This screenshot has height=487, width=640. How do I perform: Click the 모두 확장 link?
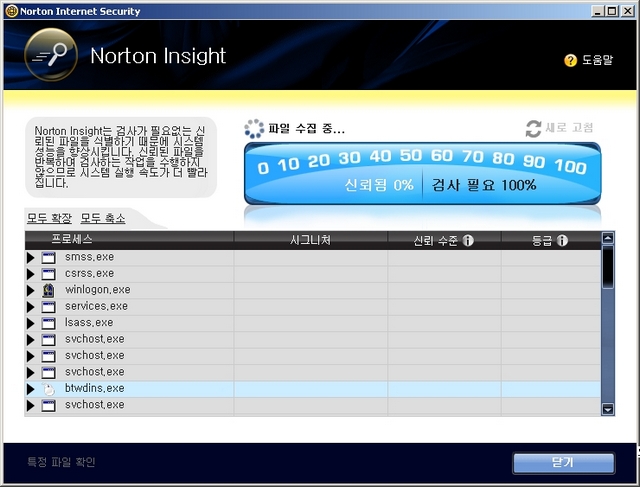coord(49,218)
